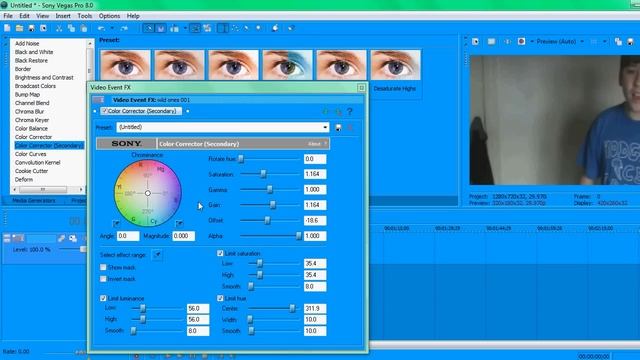Viewport: 640px width, 360px height.
Task: Open the Video Output FX dropdown arrow
Action: [532, 42]
